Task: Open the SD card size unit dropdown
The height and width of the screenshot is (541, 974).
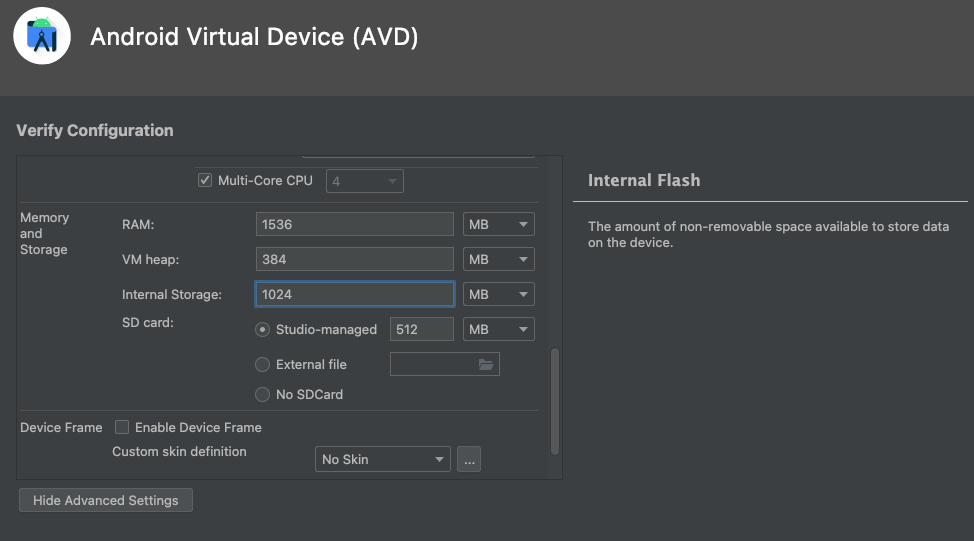Action: (498, 329)
